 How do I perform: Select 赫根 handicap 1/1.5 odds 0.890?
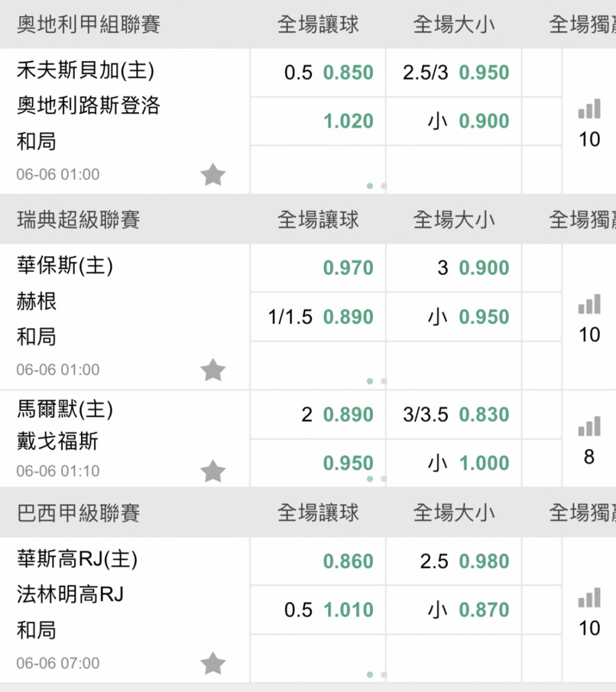click(318, 317)
